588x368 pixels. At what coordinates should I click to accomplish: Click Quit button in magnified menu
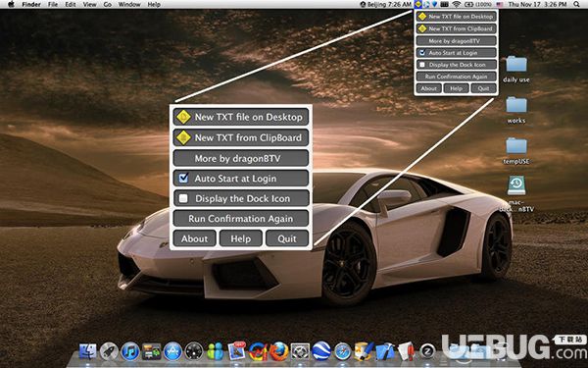click(287, 238)
